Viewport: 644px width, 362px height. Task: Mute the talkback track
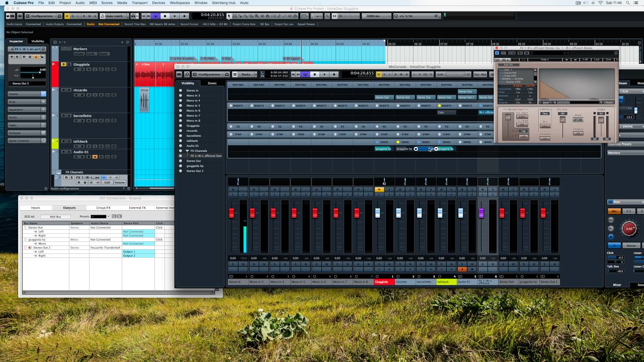[x=63, y=141]
